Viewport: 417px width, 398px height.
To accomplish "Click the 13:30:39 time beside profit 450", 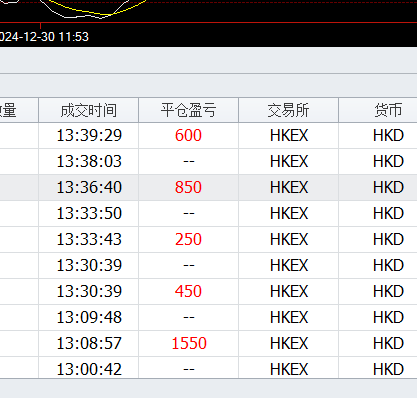I will [x=89, y=291].
